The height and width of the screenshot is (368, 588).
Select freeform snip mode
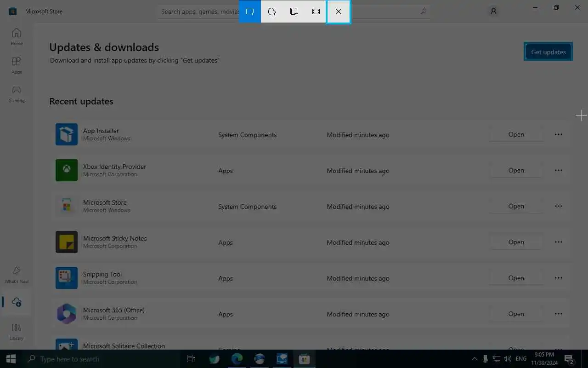(272, 11)
